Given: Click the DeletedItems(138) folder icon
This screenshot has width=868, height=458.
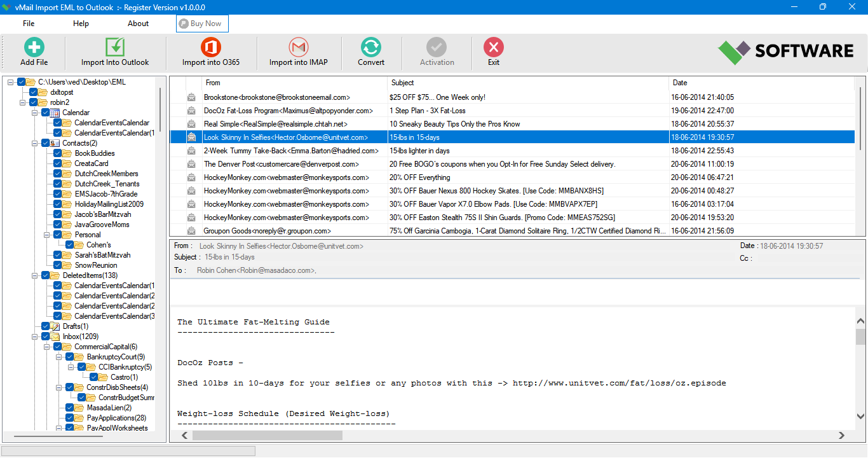Looking at the screenshot, I should tap(55, 275).
